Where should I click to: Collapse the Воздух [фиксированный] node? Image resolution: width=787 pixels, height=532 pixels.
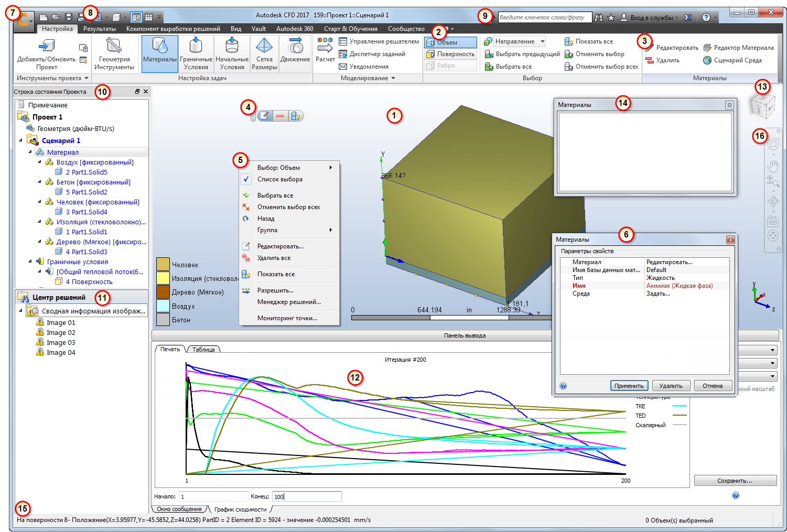point(39,162)
